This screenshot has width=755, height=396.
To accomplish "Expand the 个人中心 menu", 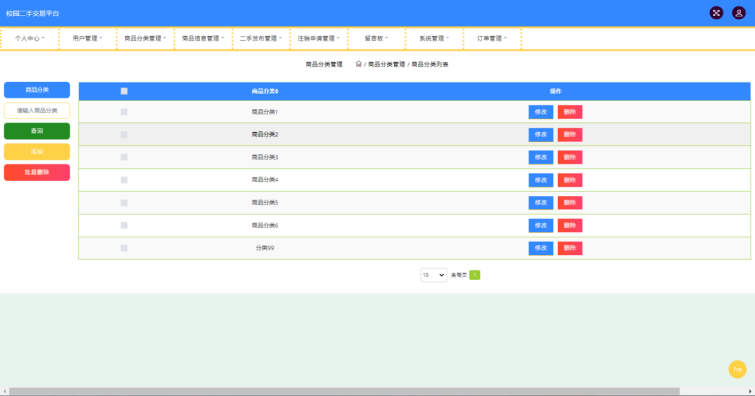I will tap(30, 39).
